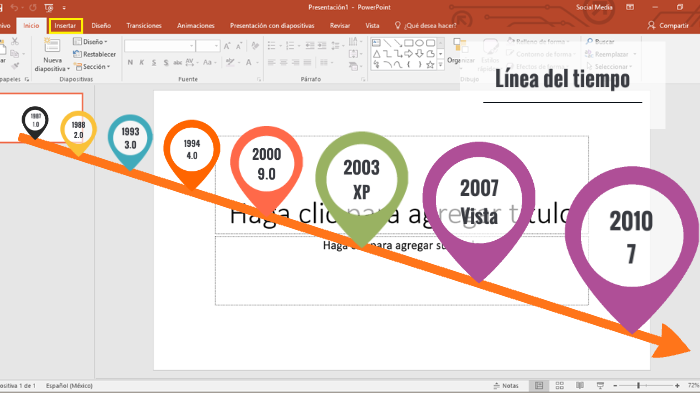Click the zoom slider handle
Image resolution: width=700 pixels, height=393 pixels.
tap(638, 385)
